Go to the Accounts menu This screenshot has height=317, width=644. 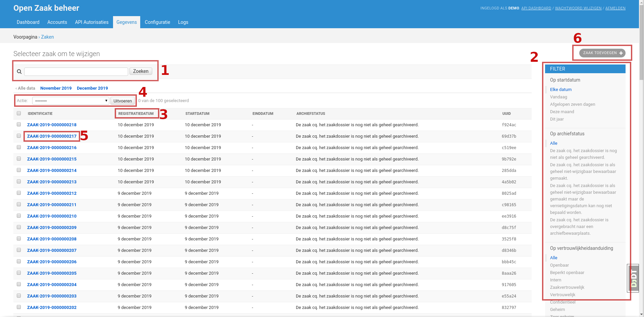[x=57, y=22]
